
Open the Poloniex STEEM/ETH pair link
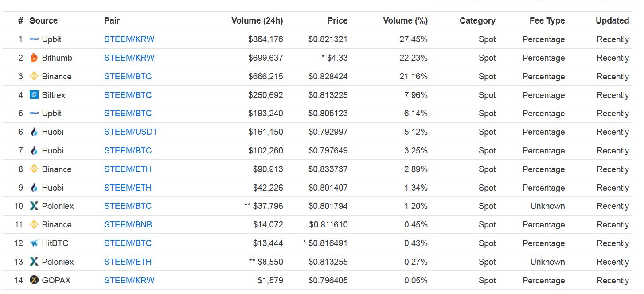tap(128, 262)
